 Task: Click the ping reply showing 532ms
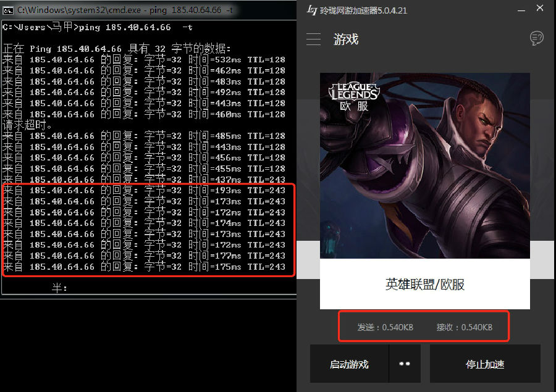pyautogui.click(x=143, y=59)
